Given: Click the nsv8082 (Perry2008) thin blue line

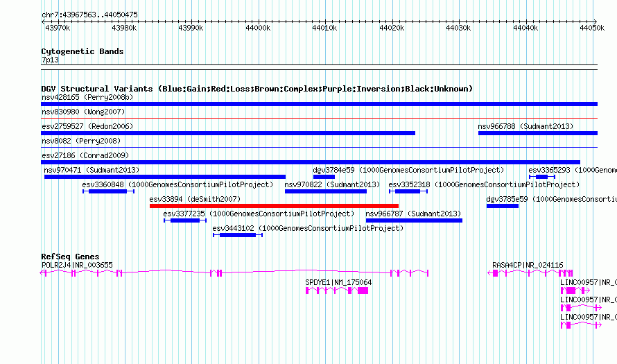Looking at the screenshot, I should click(319, 147).
